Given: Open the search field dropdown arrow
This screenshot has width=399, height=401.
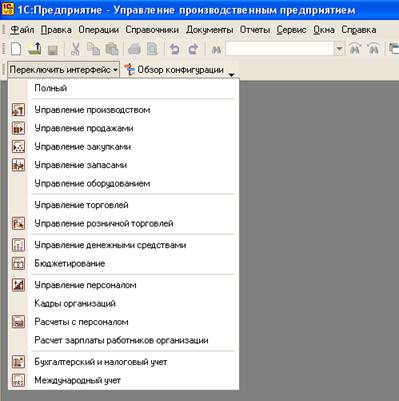Looking at the screenshot, I should click(x=339, y=49).
